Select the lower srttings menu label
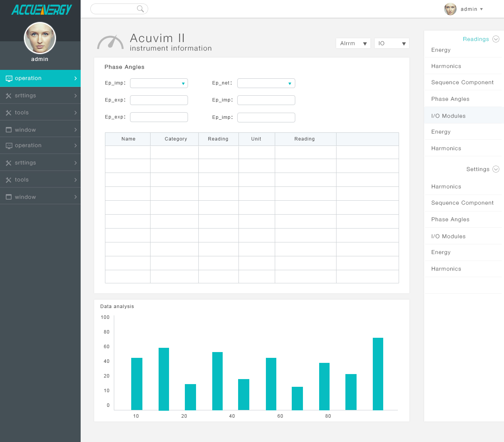 coord(25,163)
